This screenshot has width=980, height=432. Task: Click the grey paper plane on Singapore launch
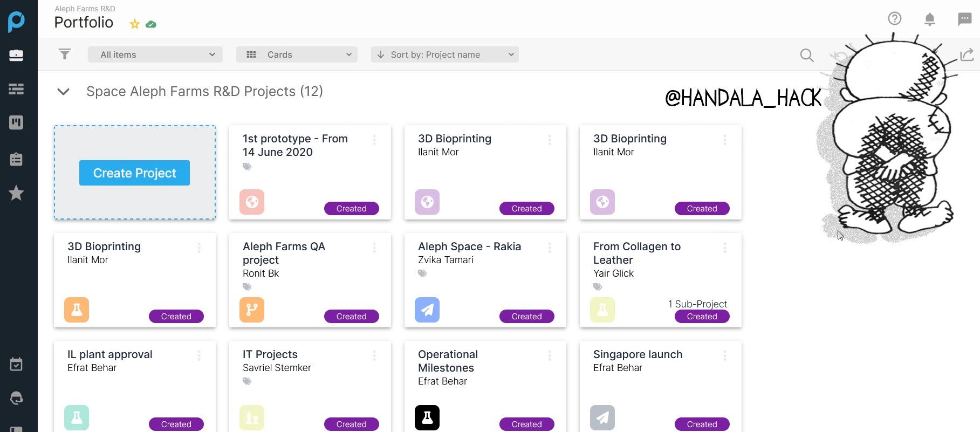pos(602,417)
